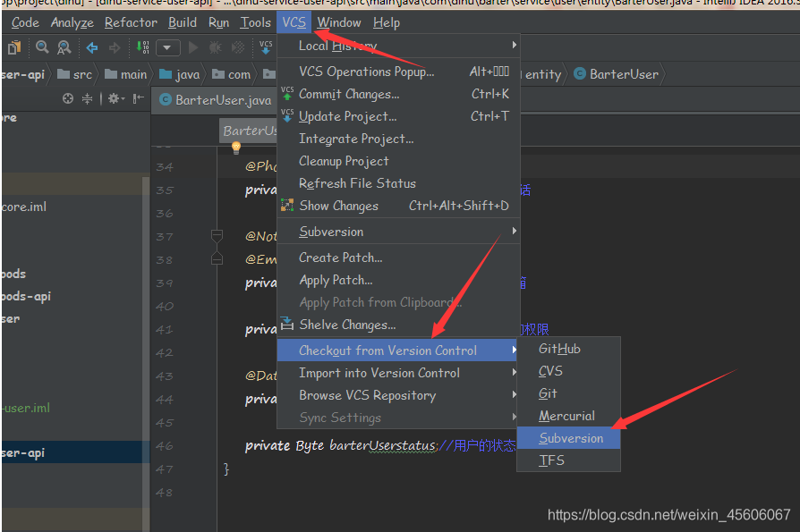Screen dimensions: 800x532
Task: Choose Mercurial in checkout submenu
Action: 568,416
